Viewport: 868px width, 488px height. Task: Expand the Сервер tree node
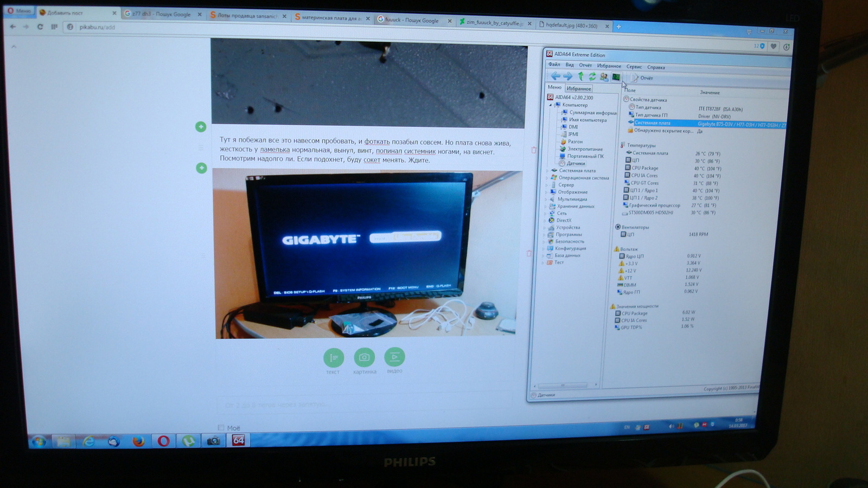click(x=546, y=185)
